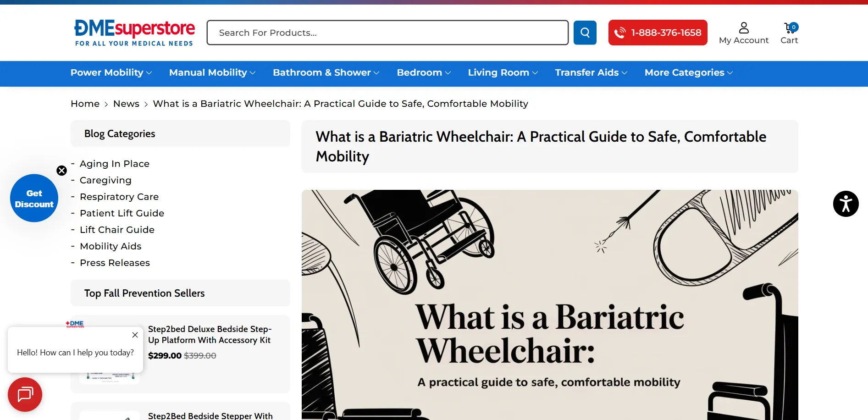Close the chat greeting popup
This screenshot has width=868, height=420.
[x=135, y=335]
